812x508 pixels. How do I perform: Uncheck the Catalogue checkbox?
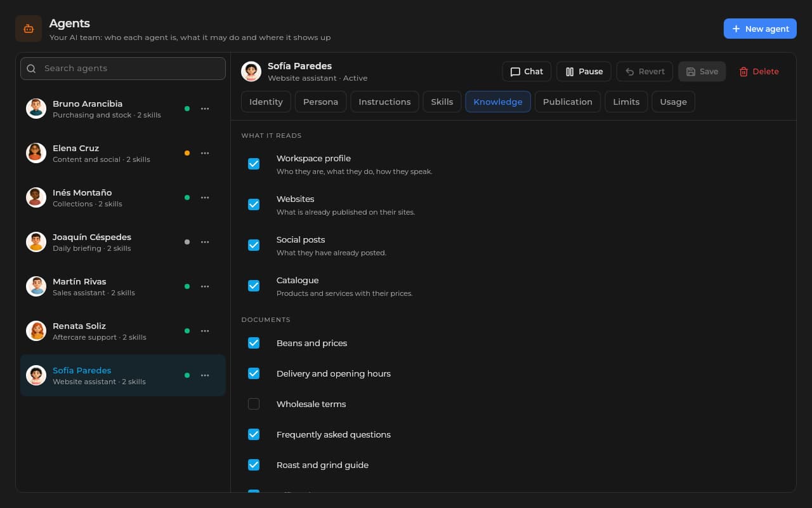click(x=254, y=286)
